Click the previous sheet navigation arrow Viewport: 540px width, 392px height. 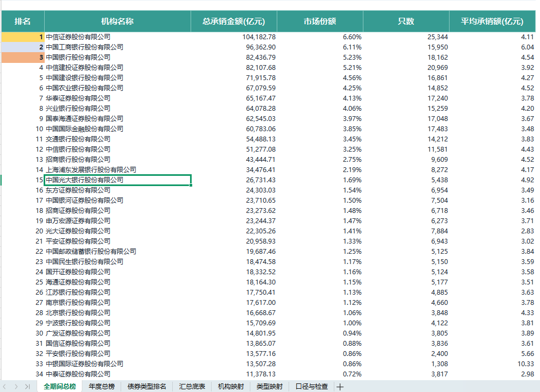point(5,387)
